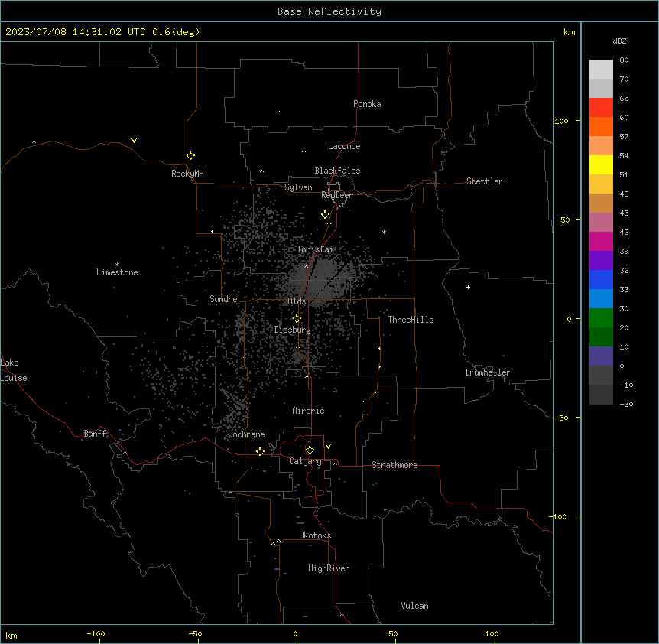Click the asterisk marker east of Innisfail
659x644 pixels.
coord(384,232)
